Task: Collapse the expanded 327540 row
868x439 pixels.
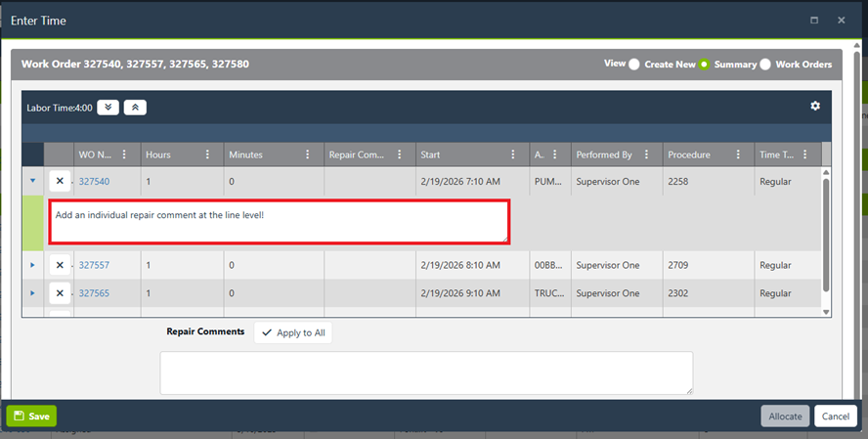Action: click(32, 181)
